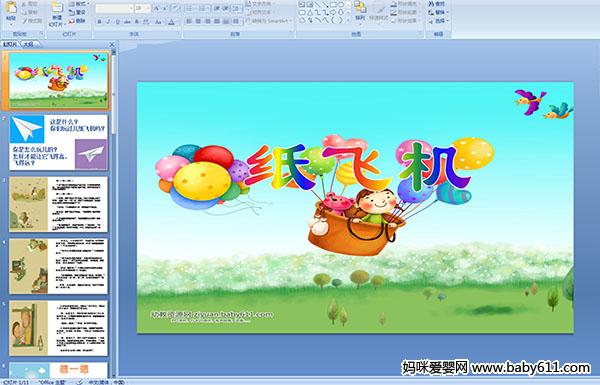The height and width of the screenshot is (385, 600).
Task: Switch to the Outline pane tab
Action: 28,44
